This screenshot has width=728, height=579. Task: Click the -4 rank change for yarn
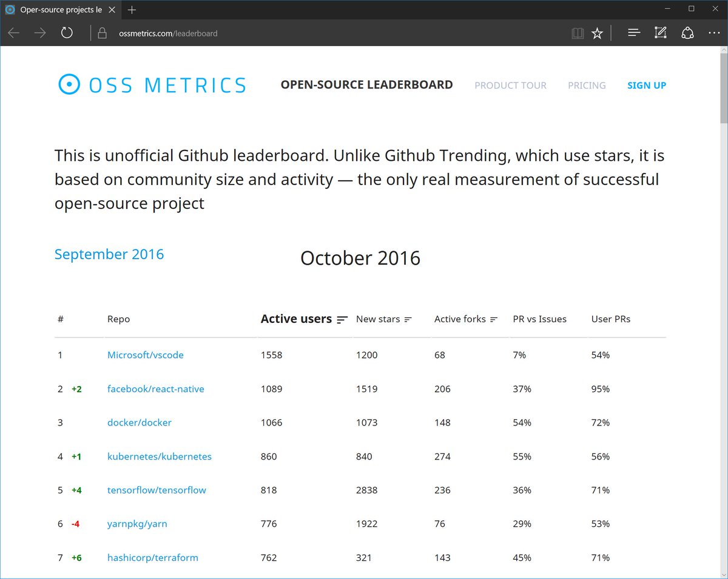click(x=76, y=524)
